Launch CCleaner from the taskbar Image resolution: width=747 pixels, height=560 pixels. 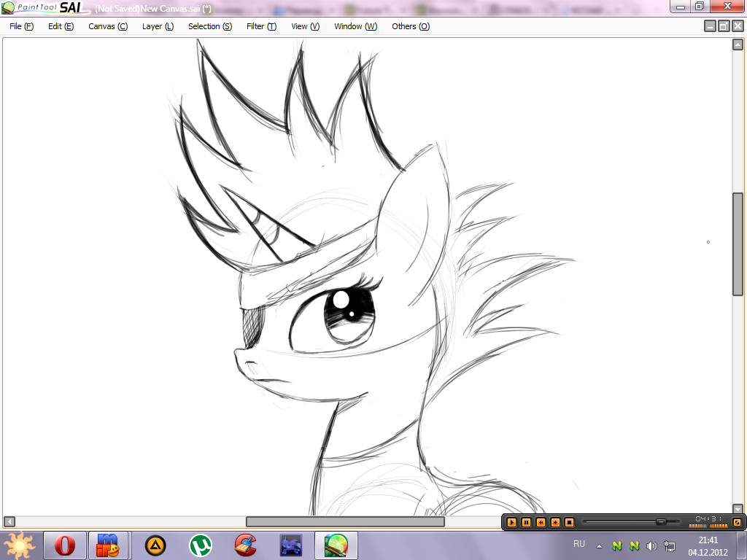[246, 545]
